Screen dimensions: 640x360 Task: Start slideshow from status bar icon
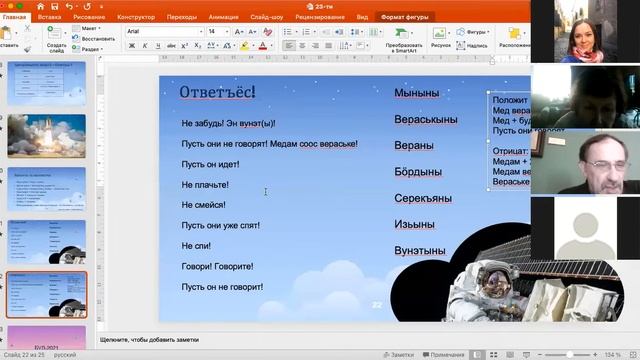click(x=527, y=355)
